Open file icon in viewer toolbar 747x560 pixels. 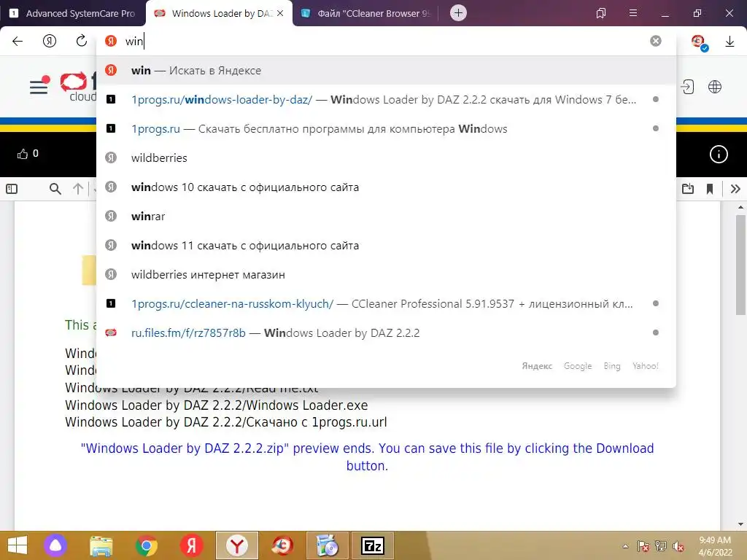pyautogui.click(x=687, y=189)
